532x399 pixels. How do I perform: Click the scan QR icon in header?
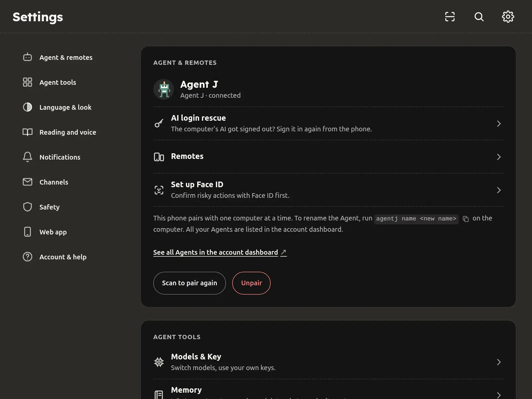point(450,17)
